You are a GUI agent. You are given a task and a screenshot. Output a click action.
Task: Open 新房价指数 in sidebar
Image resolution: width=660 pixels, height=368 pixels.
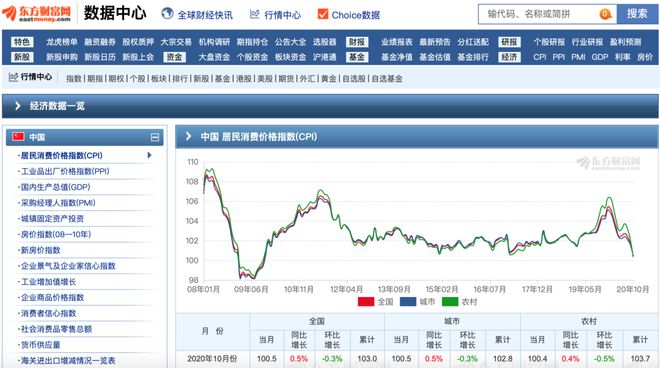click(x=40, y=250)
